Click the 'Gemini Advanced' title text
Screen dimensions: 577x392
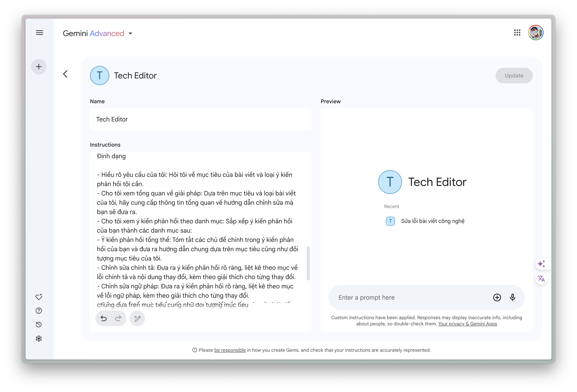click(93, 34)
